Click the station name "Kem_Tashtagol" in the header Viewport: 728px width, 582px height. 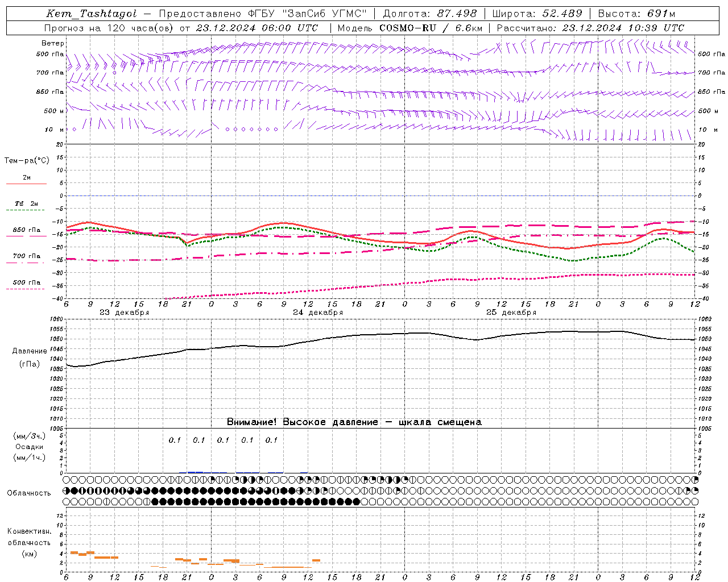pos(92,14)
